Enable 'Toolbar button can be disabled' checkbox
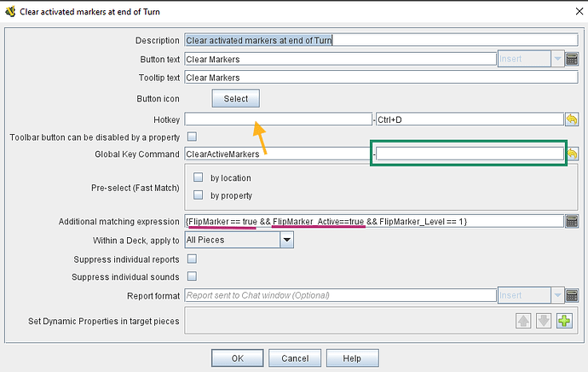The width and height of the screenshot is (588, 372). click(x=192, y=137)
